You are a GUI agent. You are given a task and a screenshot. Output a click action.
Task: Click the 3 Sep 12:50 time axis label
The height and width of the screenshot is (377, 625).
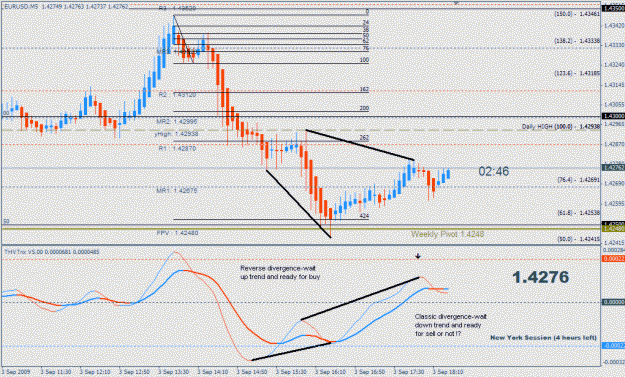tap(134, 372)
